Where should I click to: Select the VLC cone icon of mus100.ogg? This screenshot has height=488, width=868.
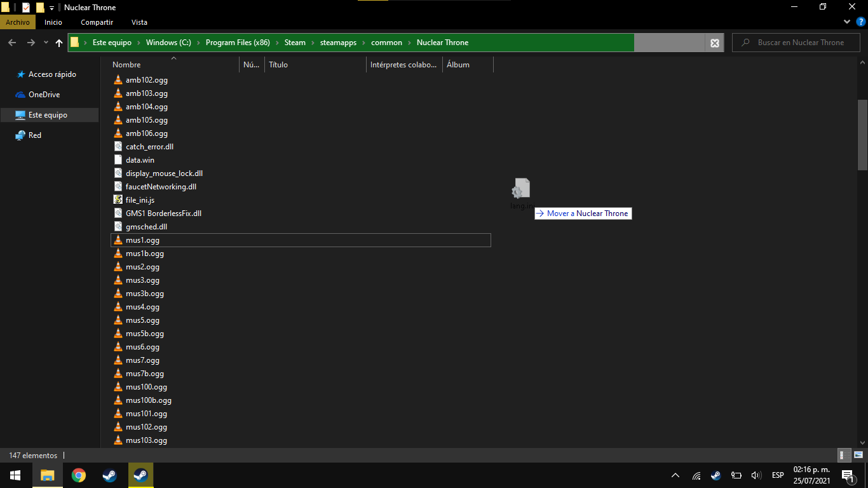118,387
